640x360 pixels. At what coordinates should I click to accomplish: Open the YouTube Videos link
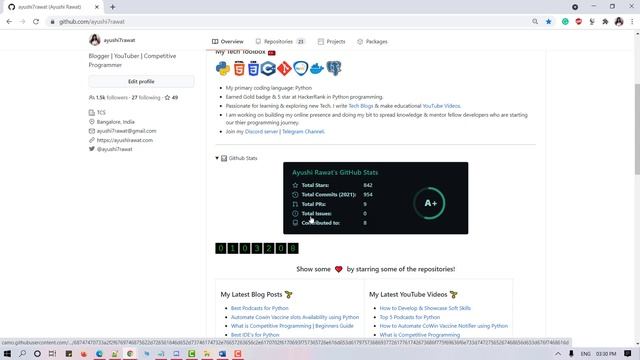(x=441, y=106)
